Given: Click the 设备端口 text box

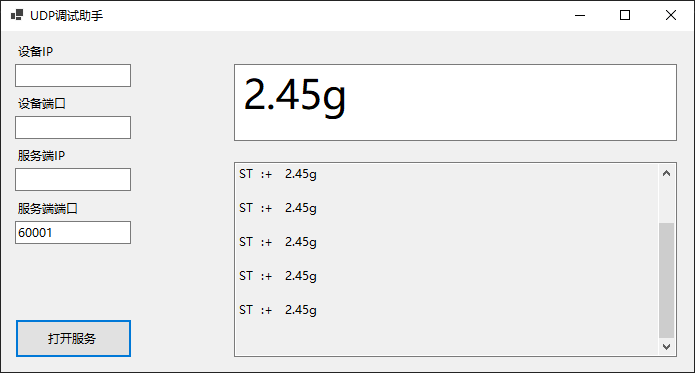Looking at the screenshot, I should (73, 128).
